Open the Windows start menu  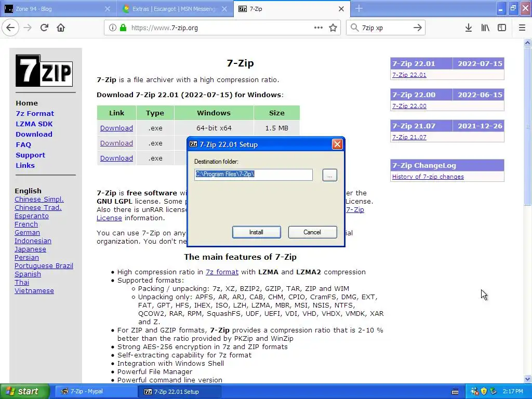click(x=25, y=391)
